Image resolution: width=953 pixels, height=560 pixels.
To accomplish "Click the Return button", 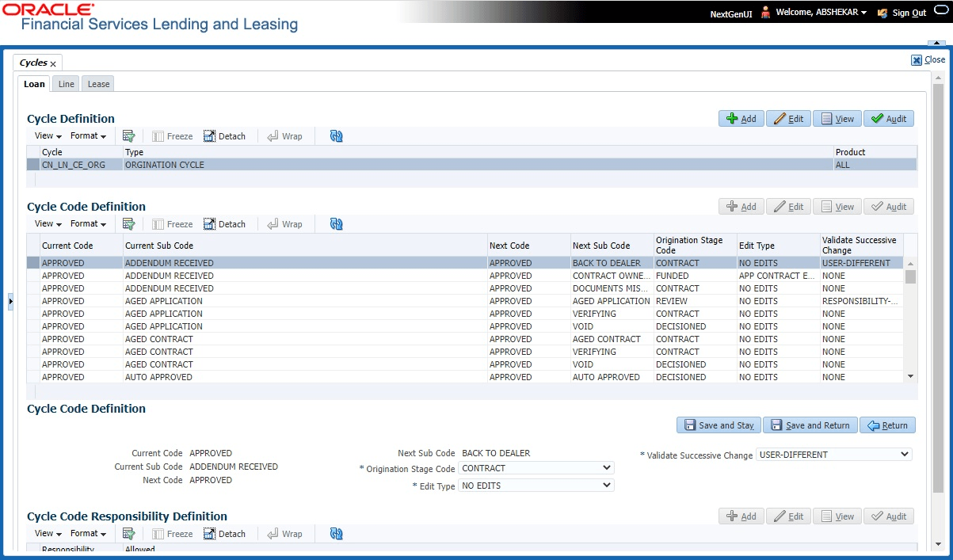I will (887, 425).
